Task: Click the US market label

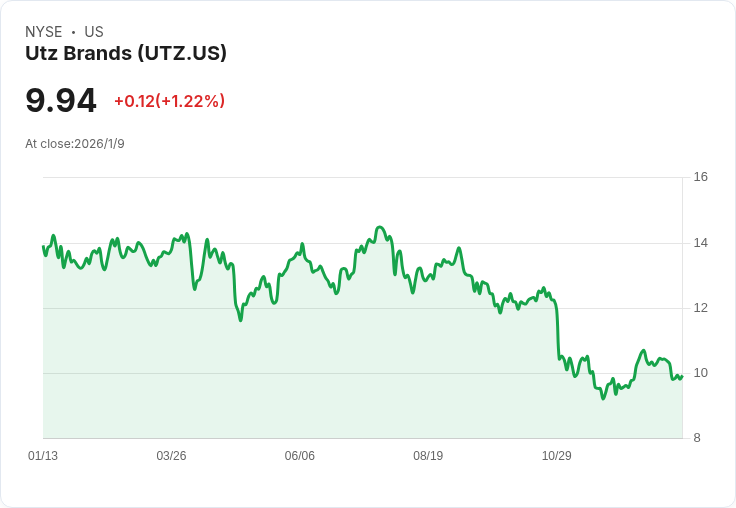Action: coord(94,32)
